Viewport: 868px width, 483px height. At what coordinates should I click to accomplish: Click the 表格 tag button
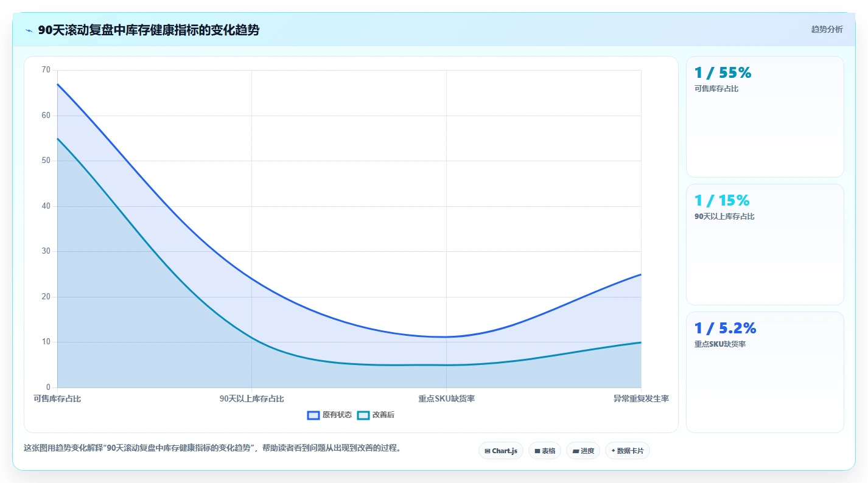pos(544,451)
